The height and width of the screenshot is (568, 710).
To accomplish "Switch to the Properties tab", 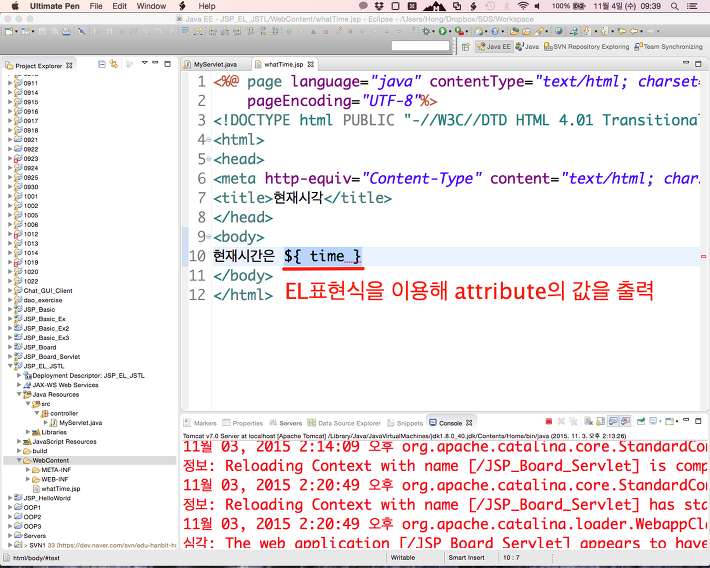I will (x=243, y=423).
